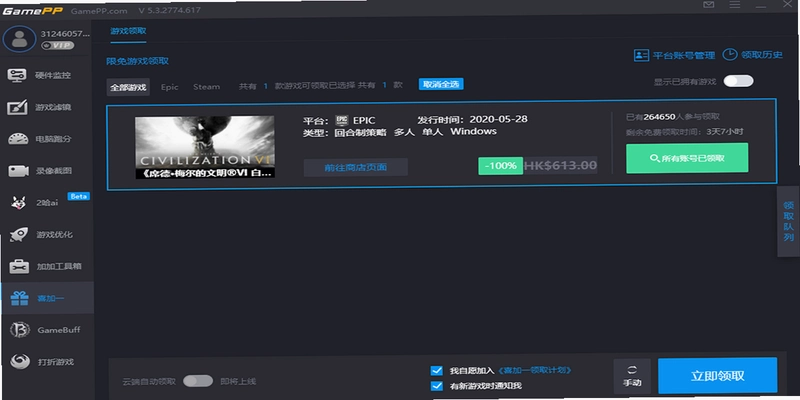This screenshot has height=400, width=800.
Task: Click the GamePP logo
Action: (33, 10)
